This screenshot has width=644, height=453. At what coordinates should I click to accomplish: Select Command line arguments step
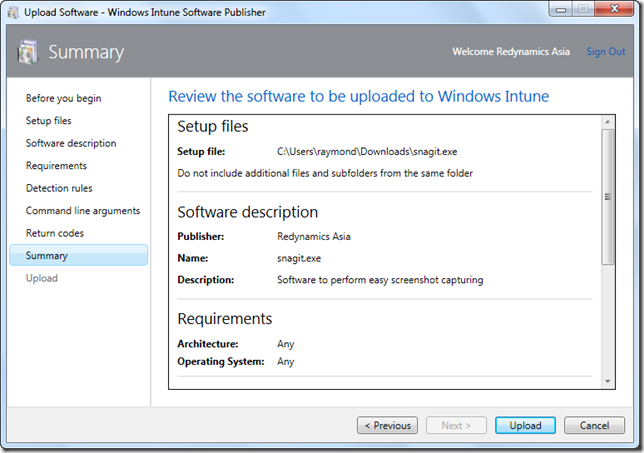[x=83, y=211]
